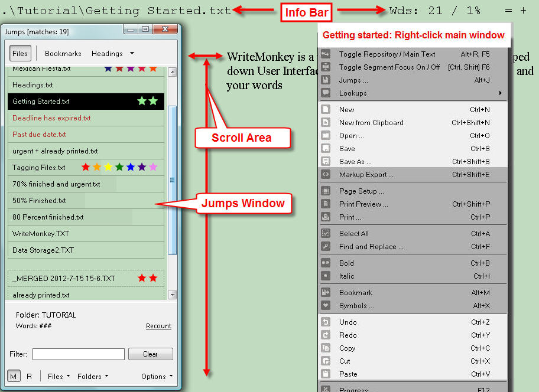Image resolution: width=539 pixels, height=392 pixels.
Task: Select Past due date.txt file
Action: tap(86, 135)
